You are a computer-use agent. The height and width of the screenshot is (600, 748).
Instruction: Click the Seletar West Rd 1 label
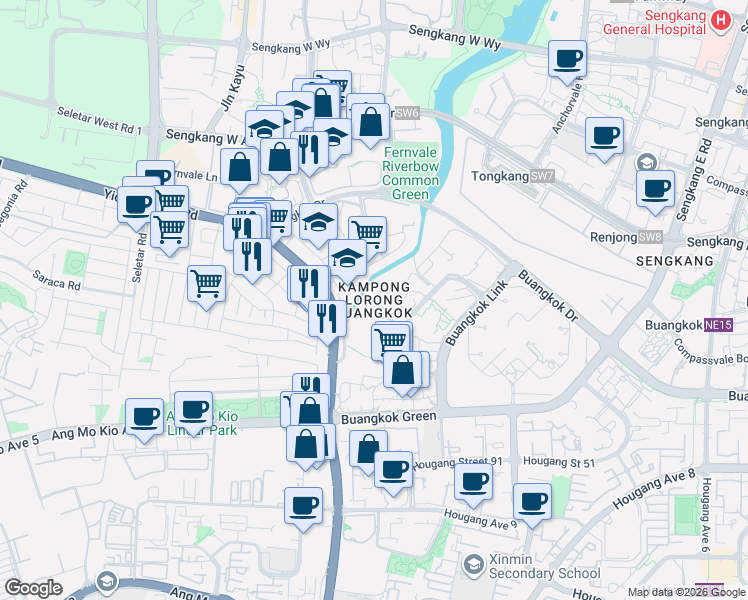(99, 120)
